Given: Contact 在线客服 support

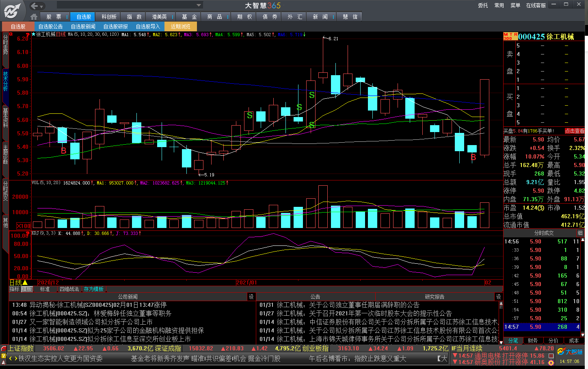Looking at the screenshot, I should click(536, 5).
